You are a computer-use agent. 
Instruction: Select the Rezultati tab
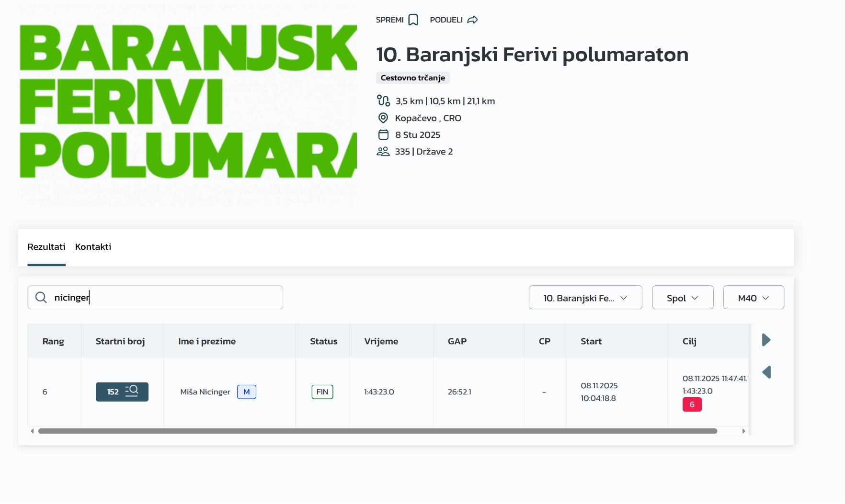coord(46,247)
